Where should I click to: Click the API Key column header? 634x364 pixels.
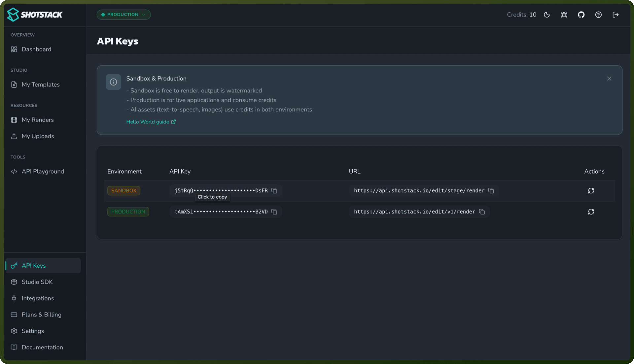(180, 171)
